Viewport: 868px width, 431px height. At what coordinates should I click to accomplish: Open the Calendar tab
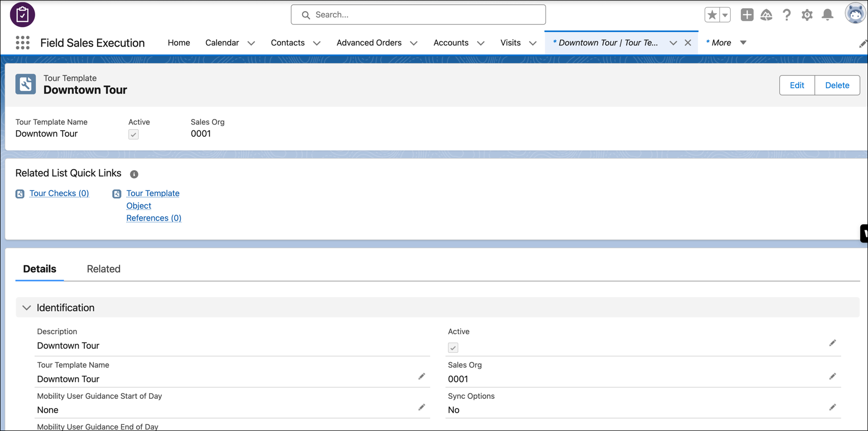222,43
